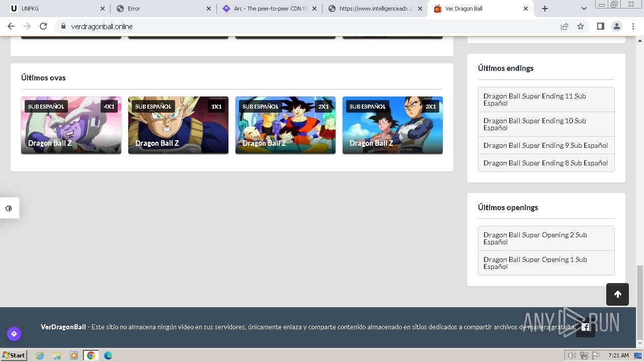This screenshot has height=362, width=644.
Task: Open Dragon Ball Super Ending 11 Sub Español
Action: [x=546, y=100]
